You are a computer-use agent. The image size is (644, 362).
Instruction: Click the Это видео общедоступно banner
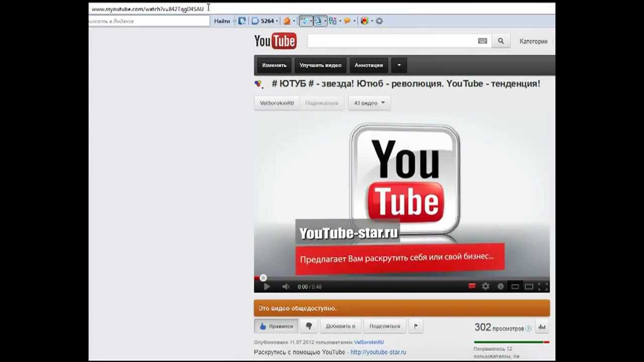[x=402, y=308]
